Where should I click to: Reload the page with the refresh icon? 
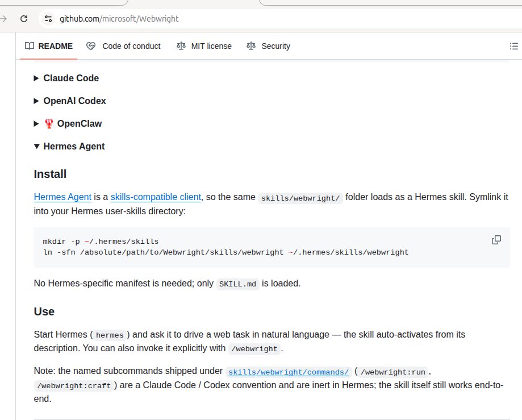coord(24,19)
